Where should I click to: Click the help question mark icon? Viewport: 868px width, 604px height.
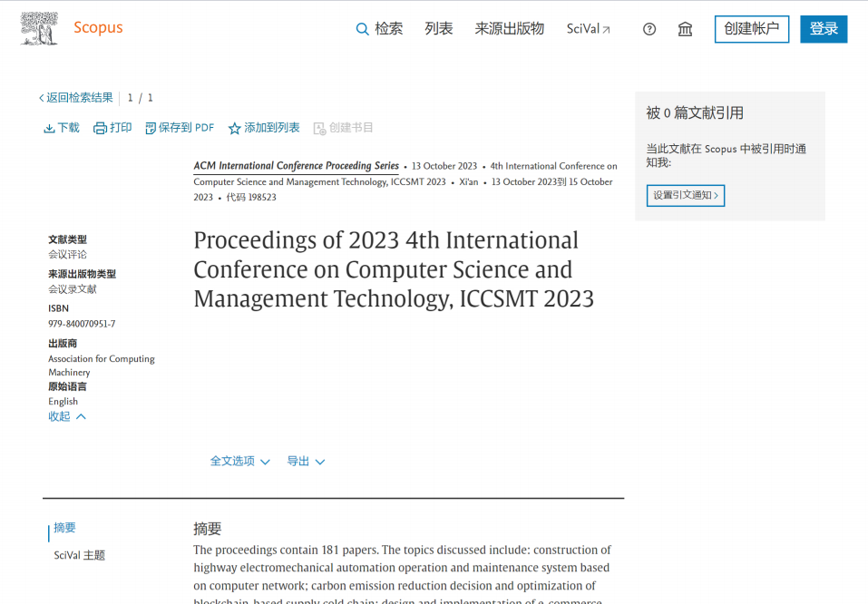coord(649,29)
